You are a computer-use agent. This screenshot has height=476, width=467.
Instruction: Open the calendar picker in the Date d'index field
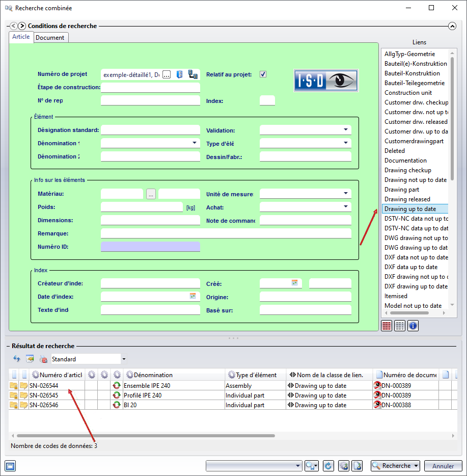pos(193,296)
